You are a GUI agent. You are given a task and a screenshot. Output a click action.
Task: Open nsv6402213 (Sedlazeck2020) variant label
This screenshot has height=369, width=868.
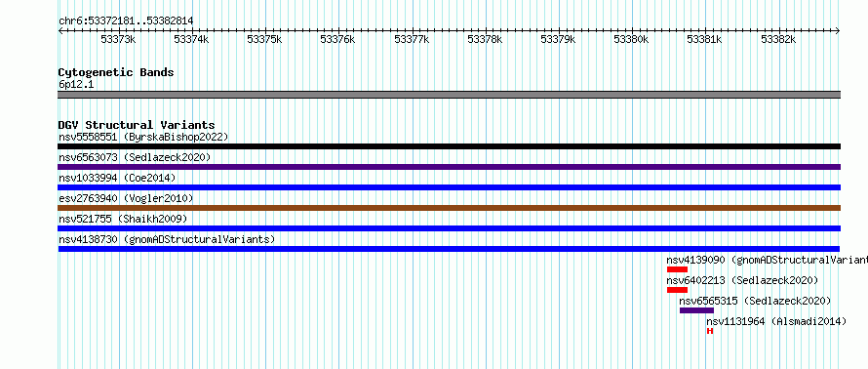point(742,280)
